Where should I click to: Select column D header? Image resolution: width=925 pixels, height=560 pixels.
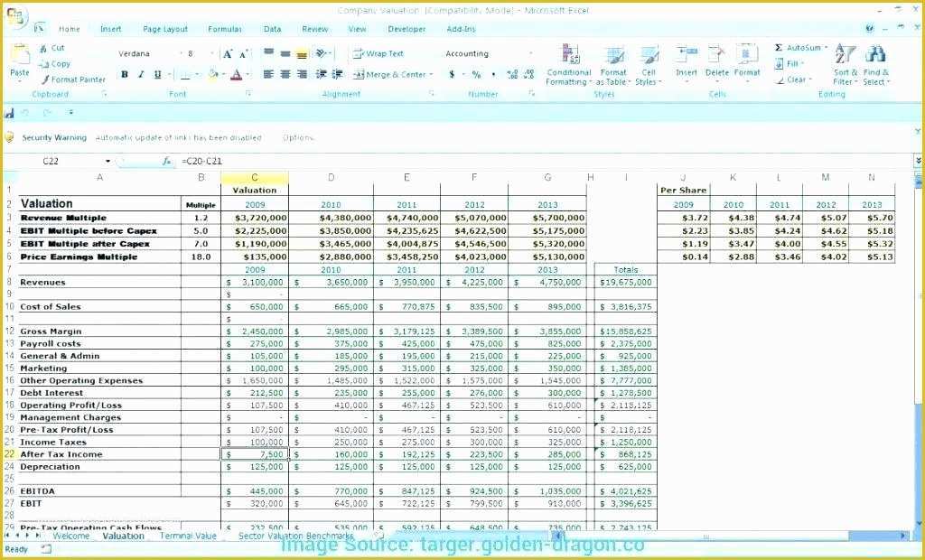331,177
